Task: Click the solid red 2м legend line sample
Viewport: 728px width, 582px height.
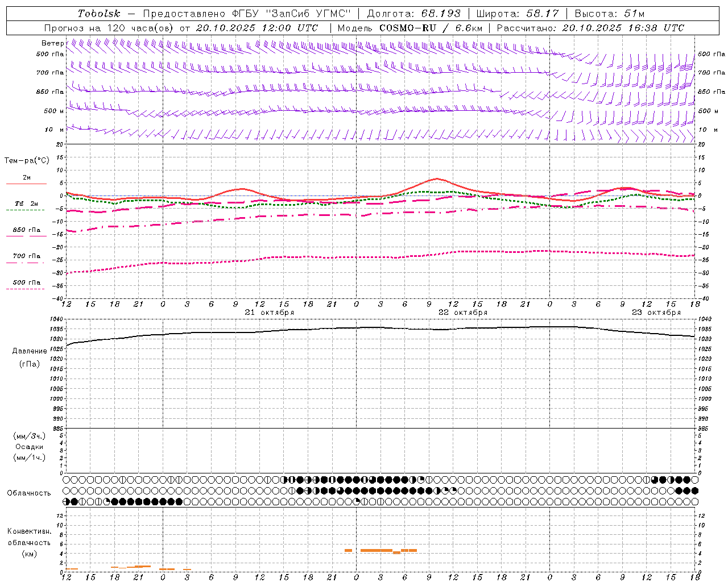Action: pos(26,184)
